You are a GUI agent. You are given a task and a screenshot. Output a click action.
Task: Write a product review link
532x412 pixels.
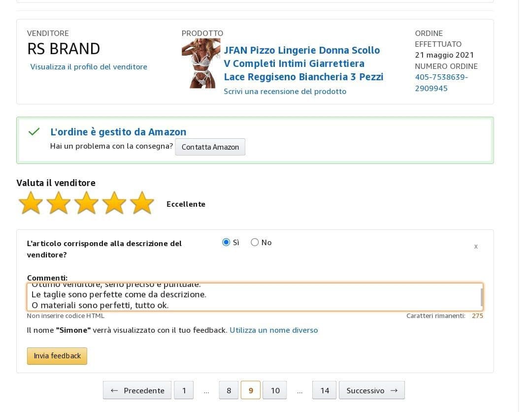click(x=285, y=92)
